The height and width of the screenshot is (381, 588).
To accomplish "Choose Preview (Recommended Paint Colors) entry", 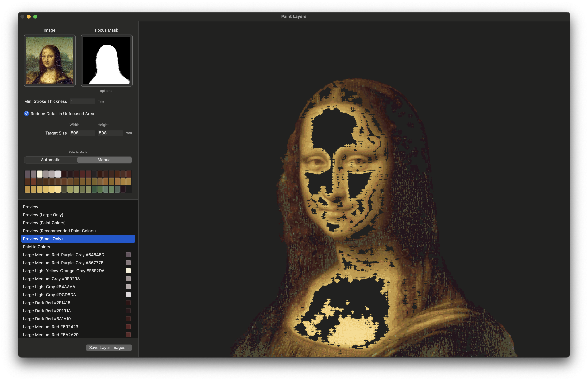I will pos(59,231).
